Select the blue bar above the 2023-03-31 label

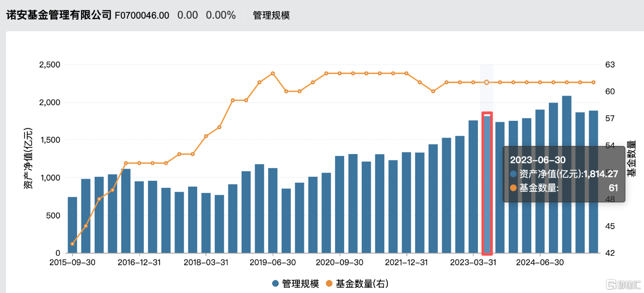tap(473, 187)
